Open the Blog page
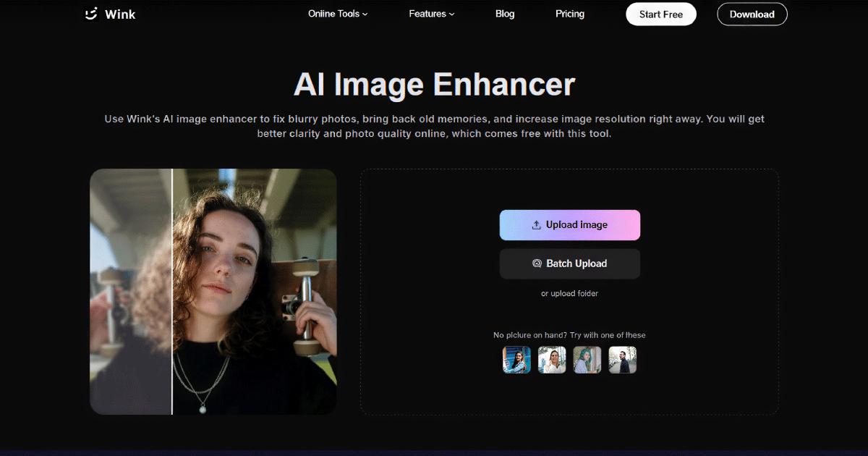The height and width of the screenshot is (456, 868). [505, 14]
